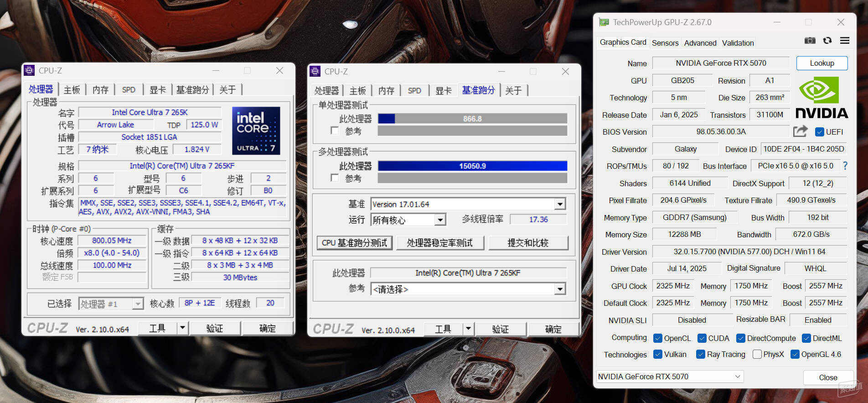The width and height of the screenshot is (868, 403).
Task: Open SPD tab in left CPU-Z
Action: pos(129,90)
